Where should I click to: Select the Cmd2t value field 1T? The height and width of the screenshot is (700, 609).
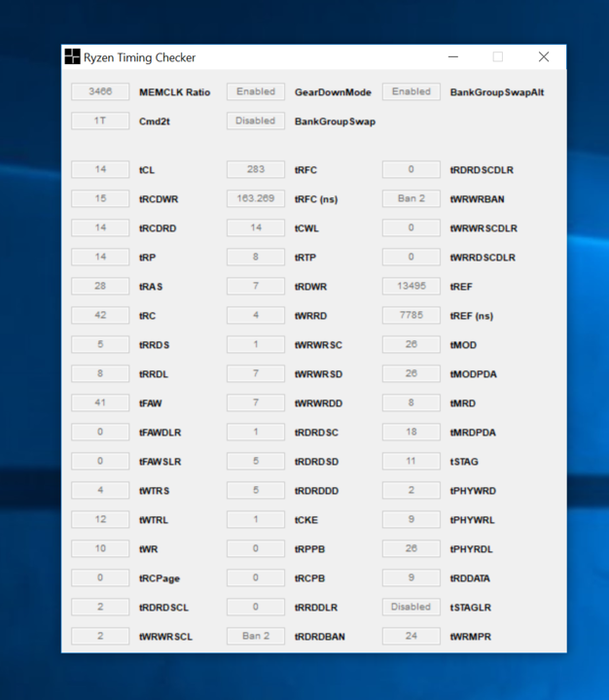click(100, 121)
